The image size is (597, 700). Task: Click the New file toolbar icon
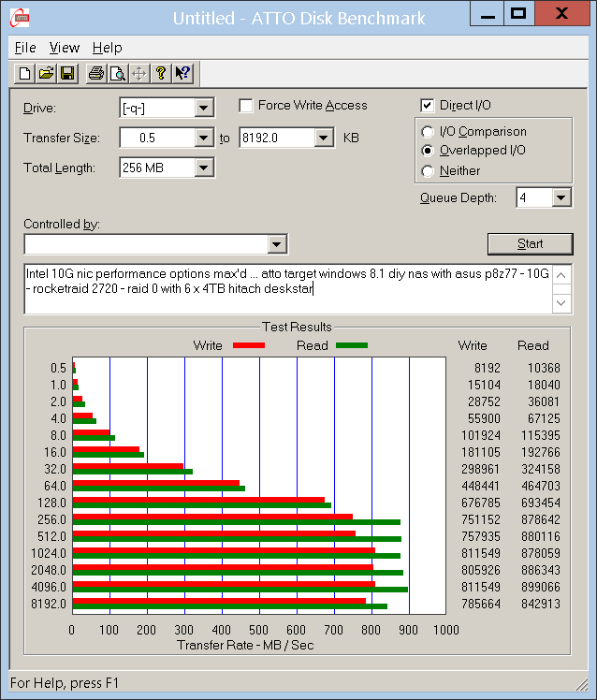click(x=25, y=73)
